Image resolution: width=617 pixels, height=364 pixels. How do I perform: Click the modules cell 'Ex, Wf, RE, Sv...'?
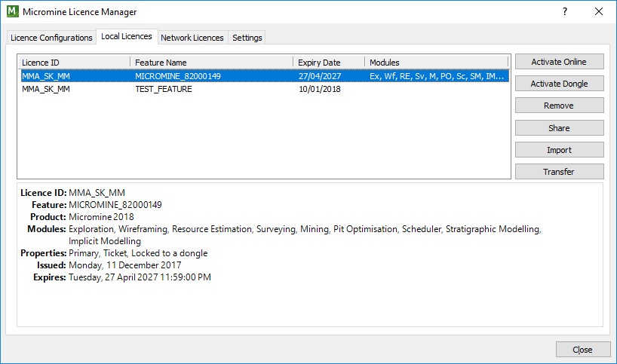pyautogui.click(x=437, y=76)
